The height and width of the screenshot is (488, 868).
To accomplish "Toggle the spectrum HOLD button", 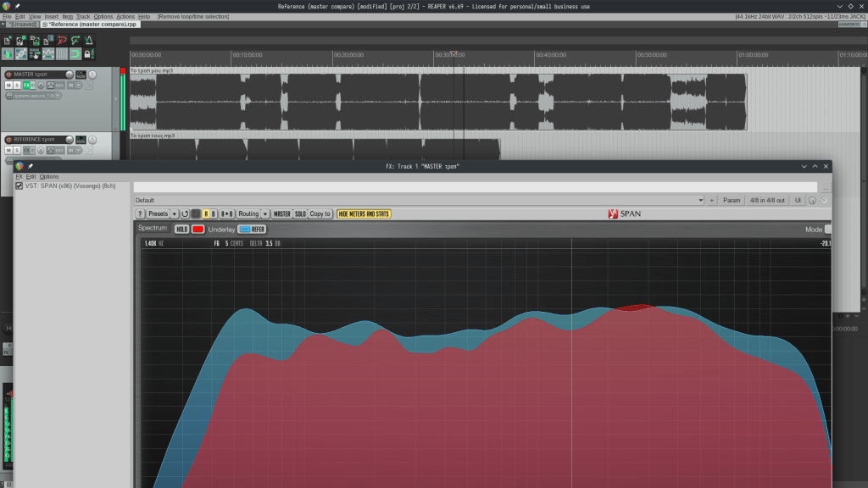I will click(181, 230).
